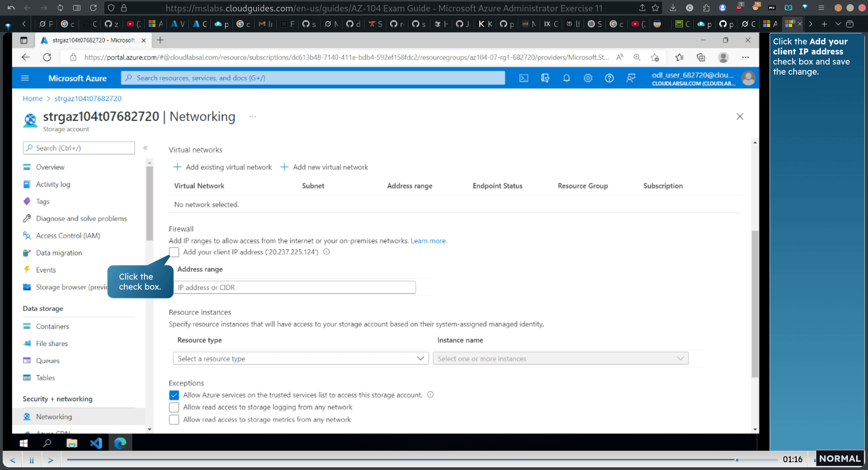Open Azure help question mark icon
This screenshot has height=470, width=868.
coord(609,78)
